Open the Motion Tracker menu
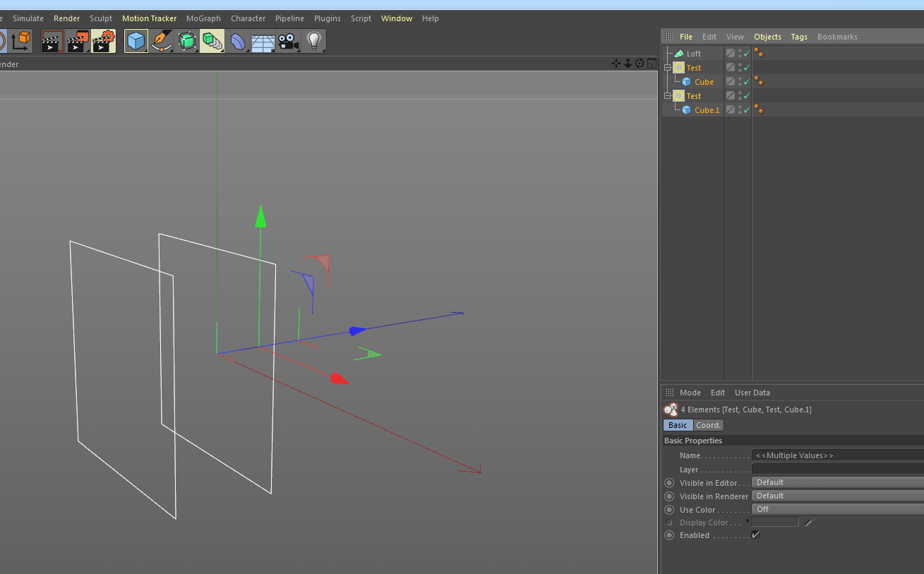The image size is (924, 574). [149, 18]
